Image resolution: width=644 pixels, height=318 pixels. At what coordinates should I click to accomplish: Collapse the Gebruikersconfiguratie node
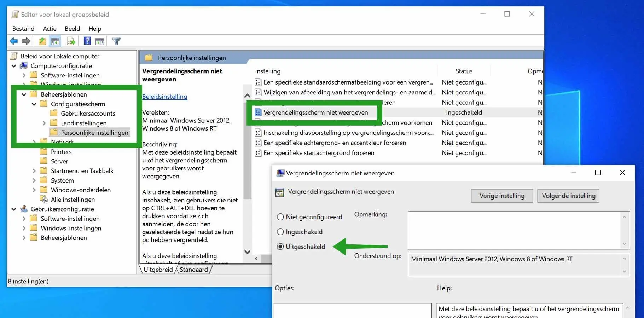tap(14, 209)
